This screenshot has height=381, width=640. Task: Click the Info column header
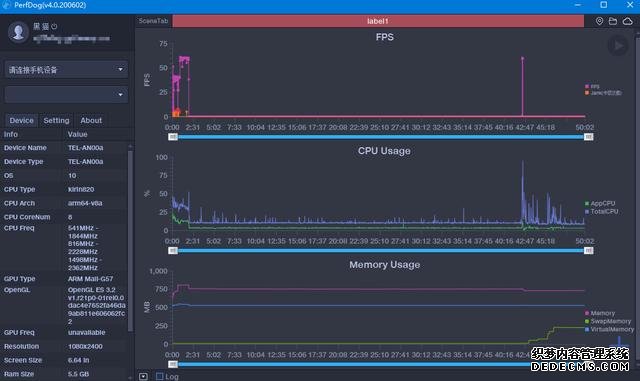click(x=11, y=134)
